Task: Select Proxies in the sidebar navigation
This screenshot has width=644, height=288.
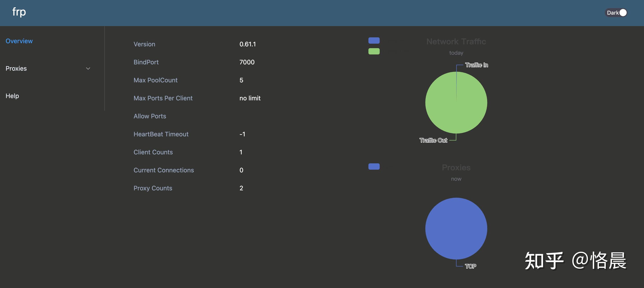Action: tap(16, 68)
